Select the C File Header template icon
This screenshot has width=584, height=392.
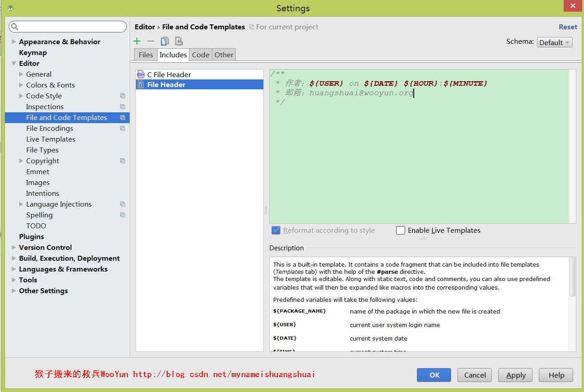click(141, 75)
